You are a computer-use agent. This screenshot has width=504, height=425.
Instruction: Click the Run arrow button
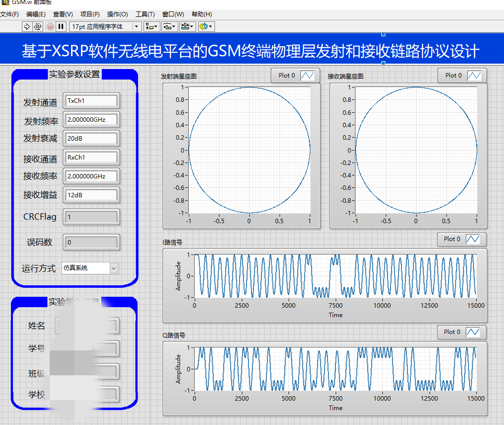(x=27, y=26)
